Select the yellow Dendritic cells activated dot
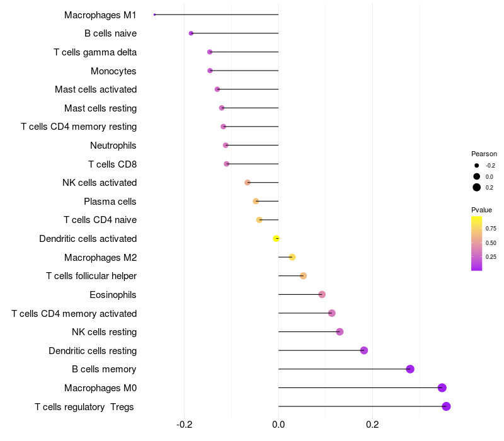Viewport: 504px width, 441px height. (x=276, y=238)
